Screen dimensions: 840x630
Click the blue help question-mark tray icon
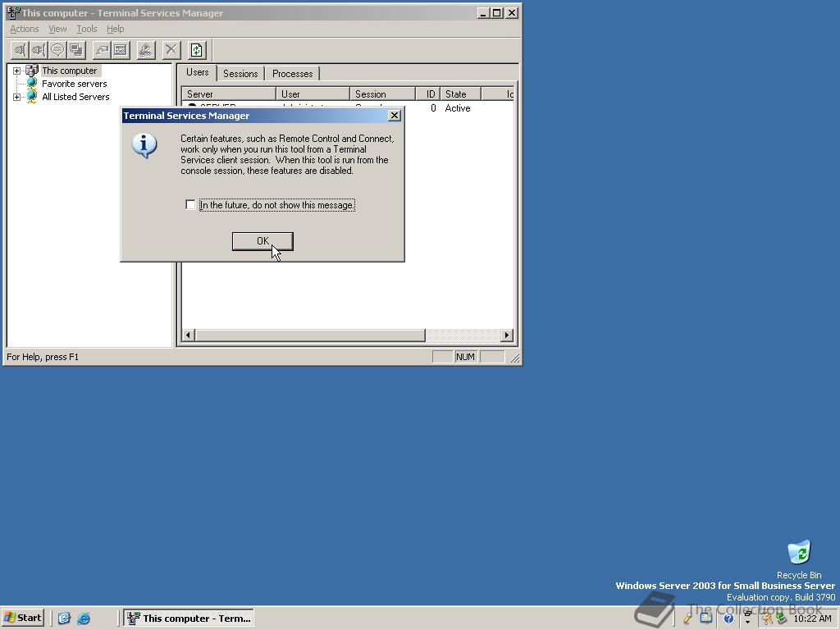(x=728, y=619)
